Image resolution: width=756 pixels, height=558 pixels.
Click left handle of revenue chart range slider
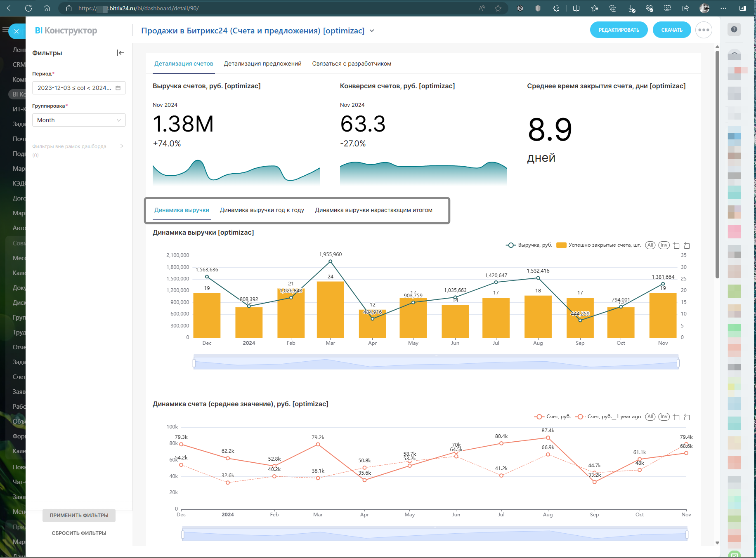[x=194, y=363]
